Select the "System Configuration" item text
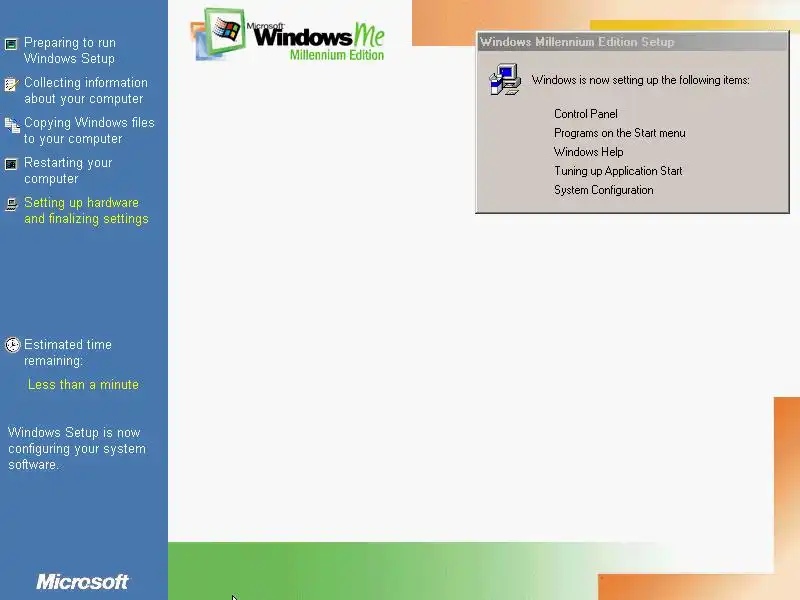Viewport: 800px width, 600px height. pyautogui.click(x=604, y=190)
